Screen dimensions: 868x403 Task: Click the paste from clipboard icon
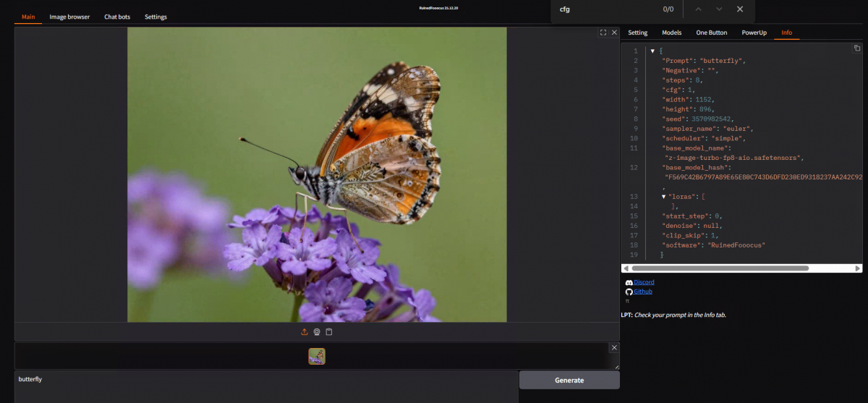329,332
